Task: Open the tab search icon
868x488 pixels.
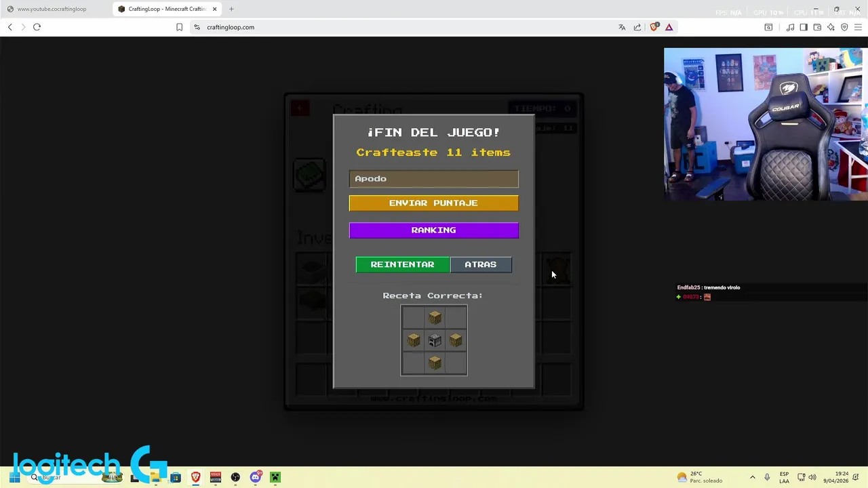Action: click(768, 27)
